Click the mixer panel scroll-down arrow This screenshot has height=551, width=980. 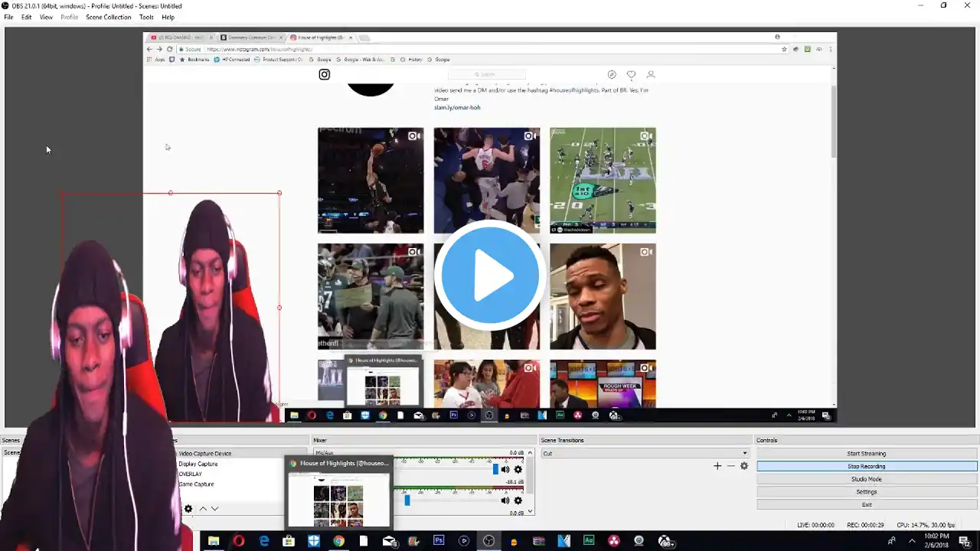(531, 511)
